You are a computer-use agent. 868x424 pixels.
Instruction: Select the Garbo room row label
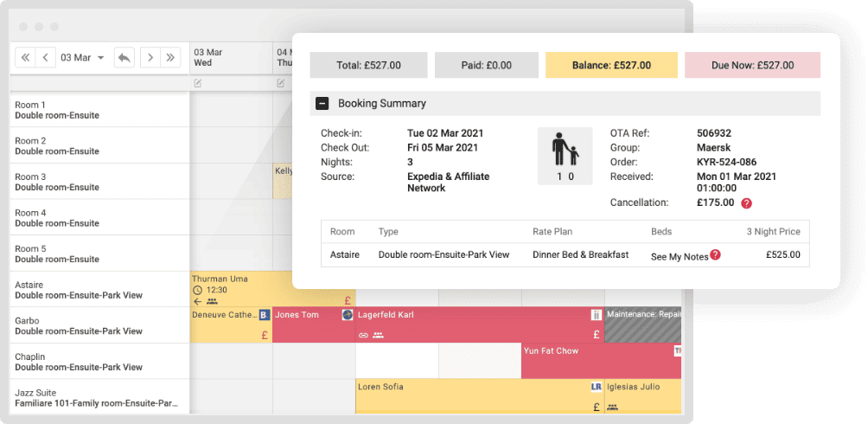click(99, 325)
